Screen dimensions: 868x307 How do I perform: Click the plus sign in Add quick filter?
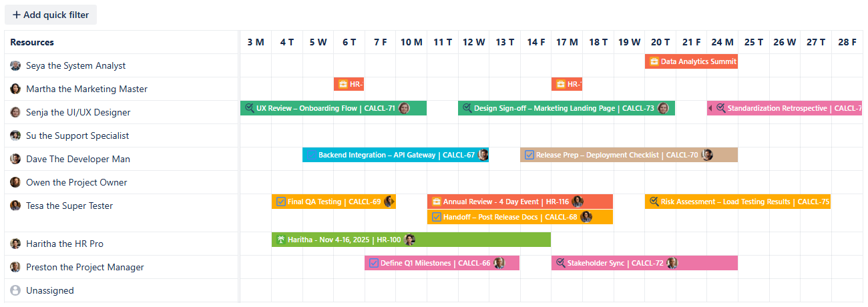click(x=17, y=15)
